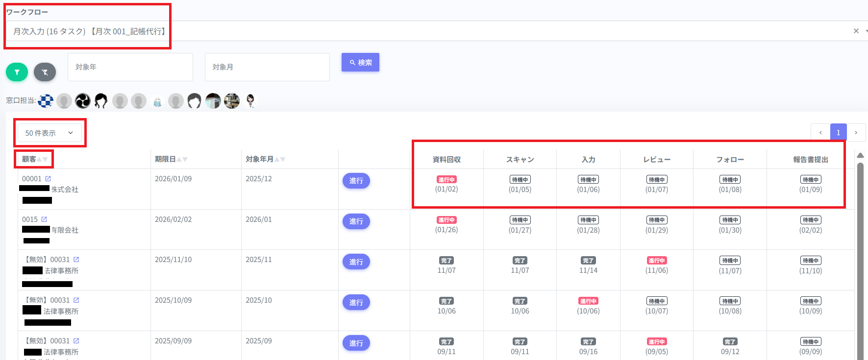Viewport: 868px width, 360px height.
Task: Go to next page with right chevron
Action: 856,133
